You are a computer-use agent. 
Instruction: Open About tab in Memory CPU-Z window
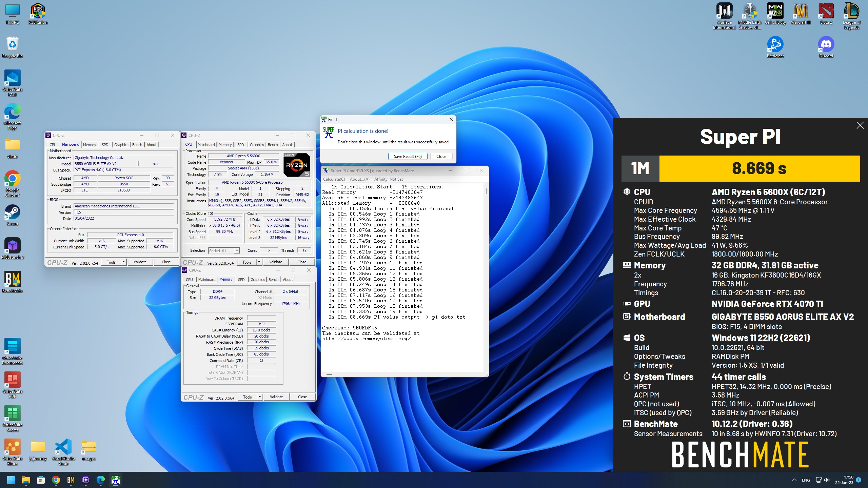[x=288, y=280]
